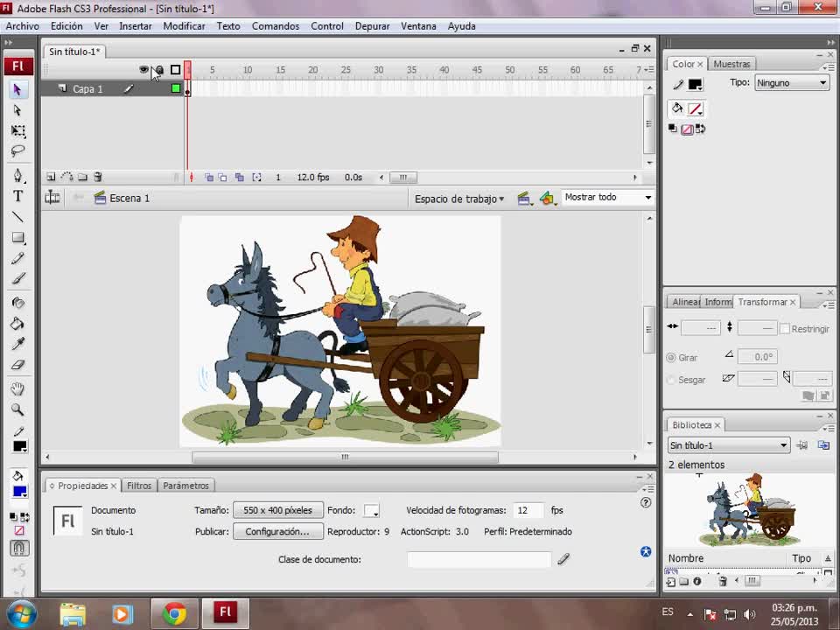Toggle Capa 1 outline green square

click(x=176, y=88)
